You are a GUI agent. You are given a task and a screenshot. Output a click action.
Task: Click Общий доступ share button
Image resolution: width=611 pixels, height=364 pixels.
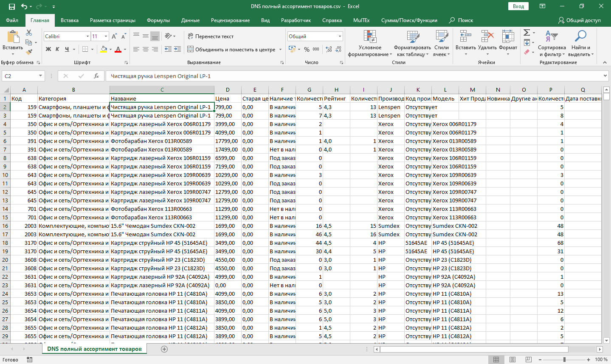tap(579, 20)
